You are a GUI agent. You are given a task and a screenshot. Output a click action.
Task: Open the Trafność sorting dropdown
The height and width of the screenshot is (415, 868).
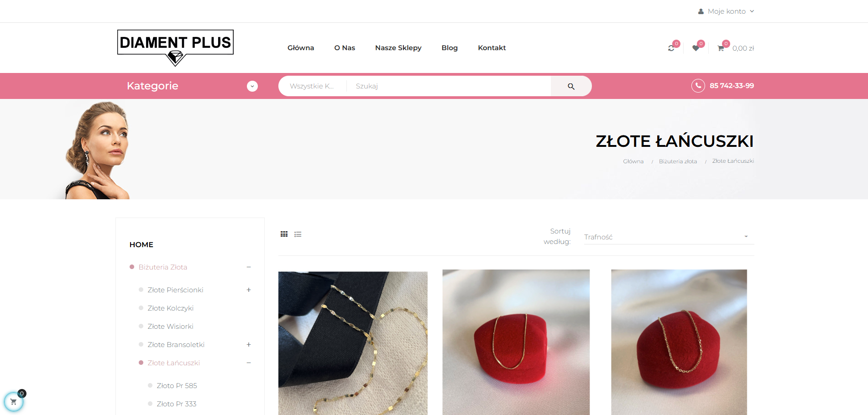[x=669, y=237]
